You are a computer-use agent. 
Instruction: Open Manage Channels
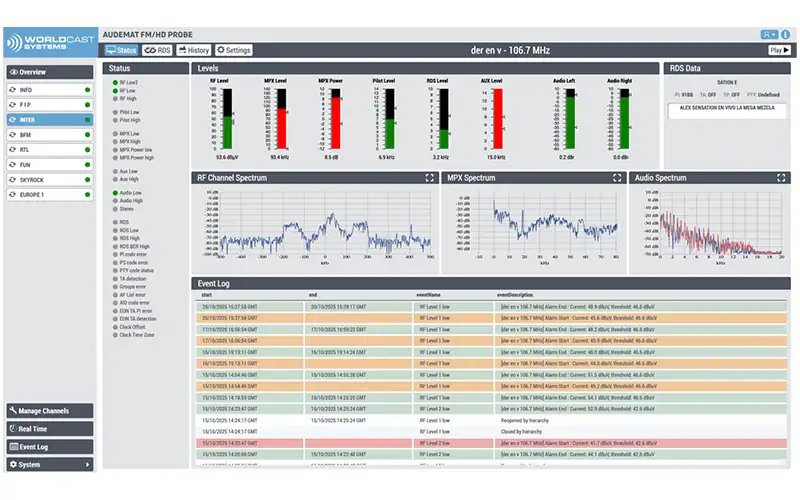point(50,411)
